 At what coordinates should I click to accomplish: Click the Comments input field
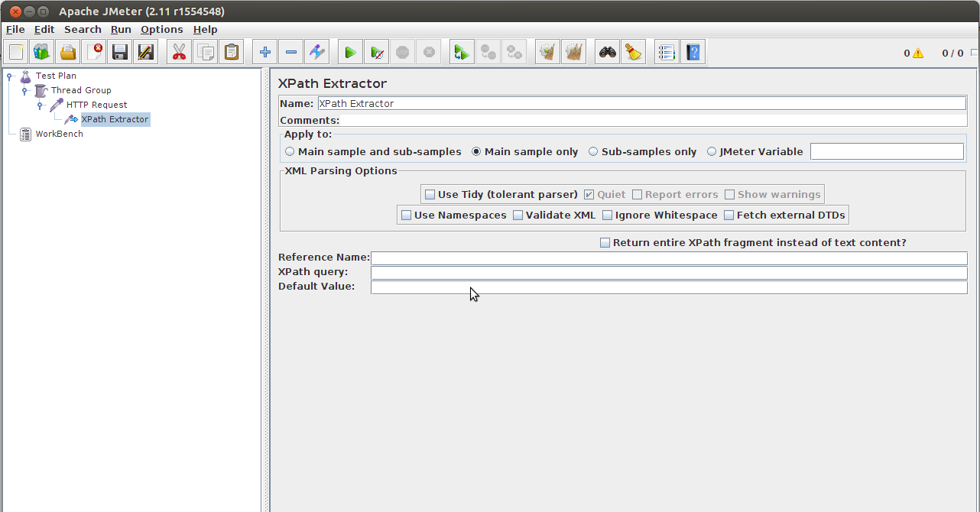[654, 120]
